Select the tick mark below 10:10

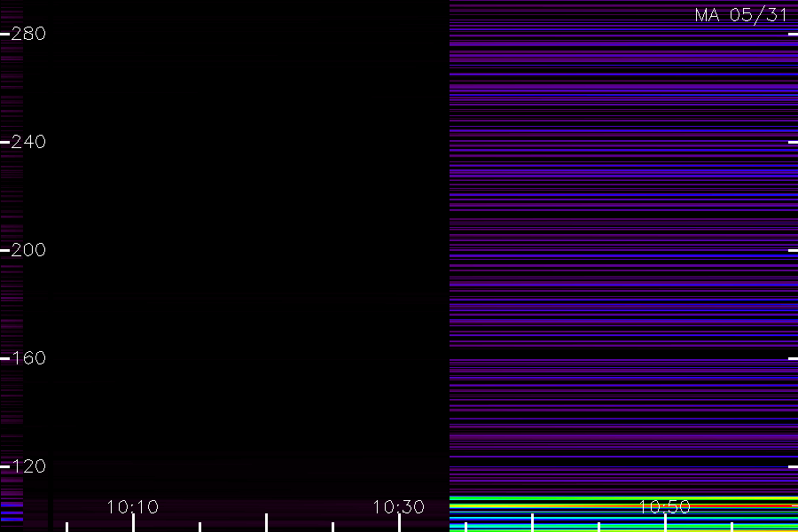(x=133, y=523)
